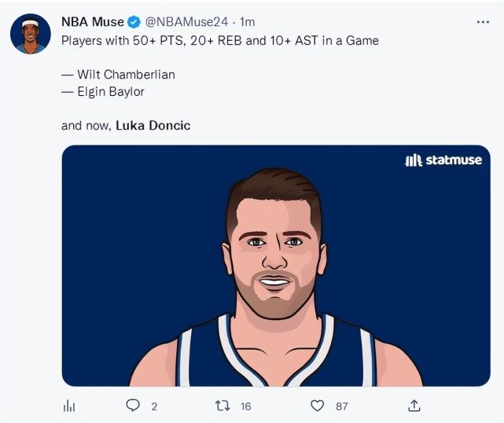This screenshot has width=504, height=423.
Task: Click the "Players with 50+ PTS" text line
Action: click(x=220, y=40)
